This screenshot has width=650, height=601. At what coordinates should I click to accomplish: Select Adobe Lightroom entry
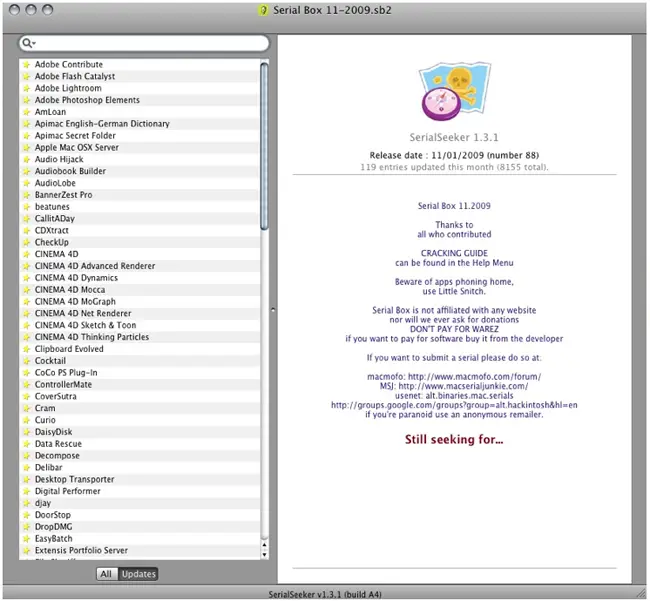[x=140, y=88]
